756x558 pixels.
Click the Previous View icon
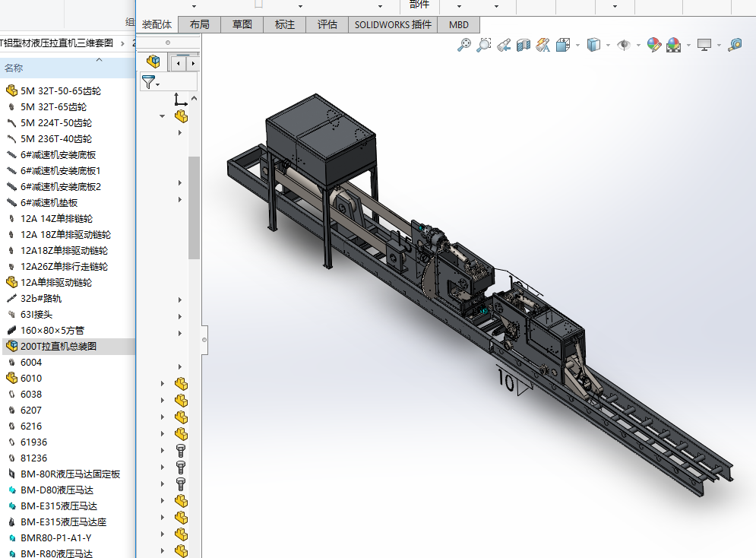point(503,46)
